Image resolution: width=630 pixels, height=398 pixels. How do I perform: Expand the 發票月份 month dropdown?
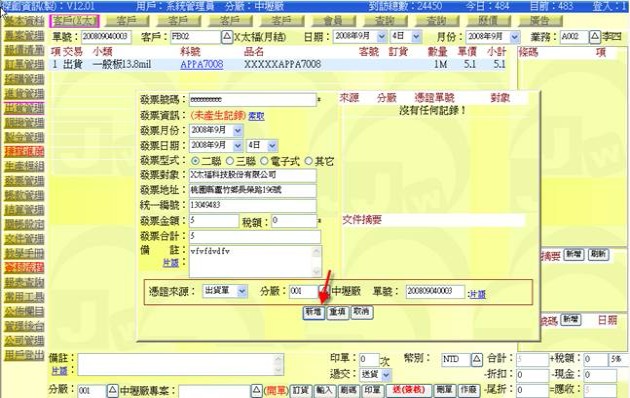(x=238, y=131)
